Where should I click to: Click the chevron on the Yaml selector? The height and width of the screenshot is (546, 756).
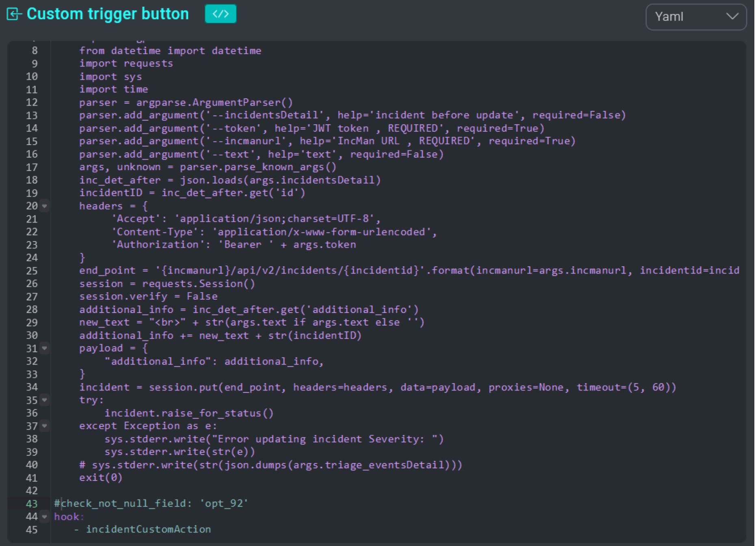[732, 17]
